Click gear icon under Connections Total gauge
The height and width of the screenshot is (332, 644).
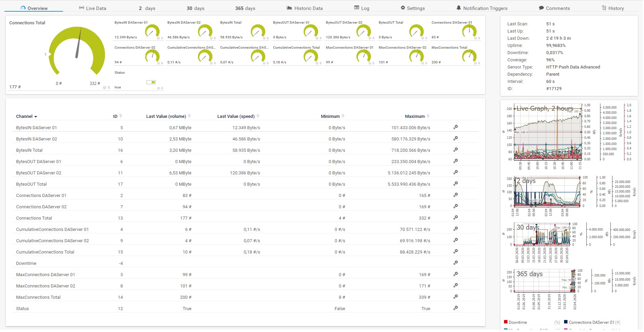105,88
